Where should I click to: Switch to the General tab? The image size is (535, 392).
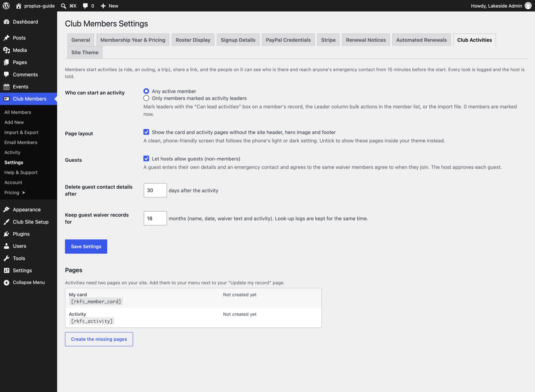(x=81, y=40)
